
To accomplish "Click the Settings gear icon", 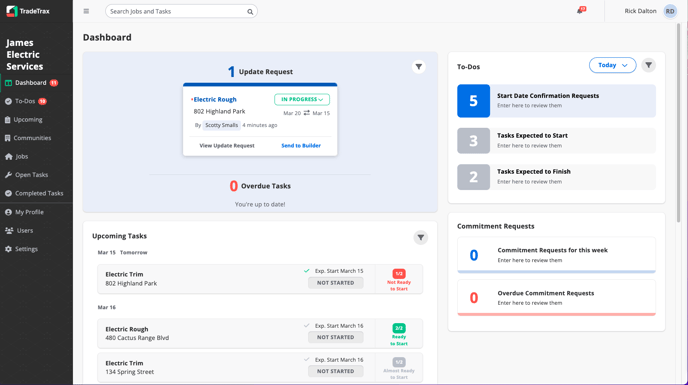I will 8,249.
